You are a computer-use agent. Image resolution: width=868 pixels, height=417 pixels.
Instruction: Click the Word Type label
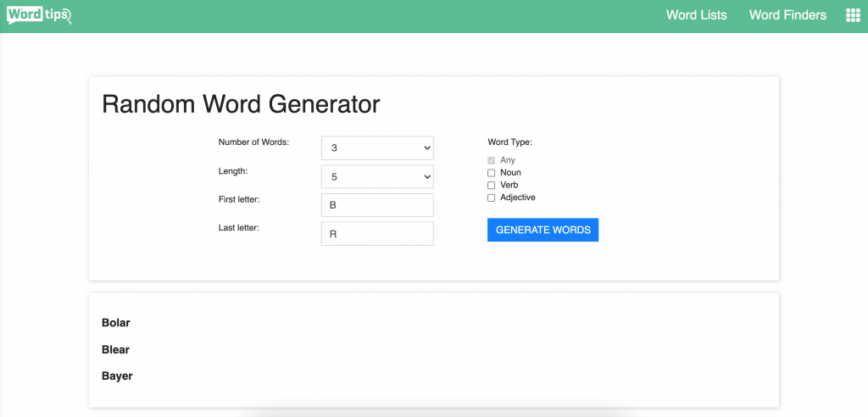point(509,142)
